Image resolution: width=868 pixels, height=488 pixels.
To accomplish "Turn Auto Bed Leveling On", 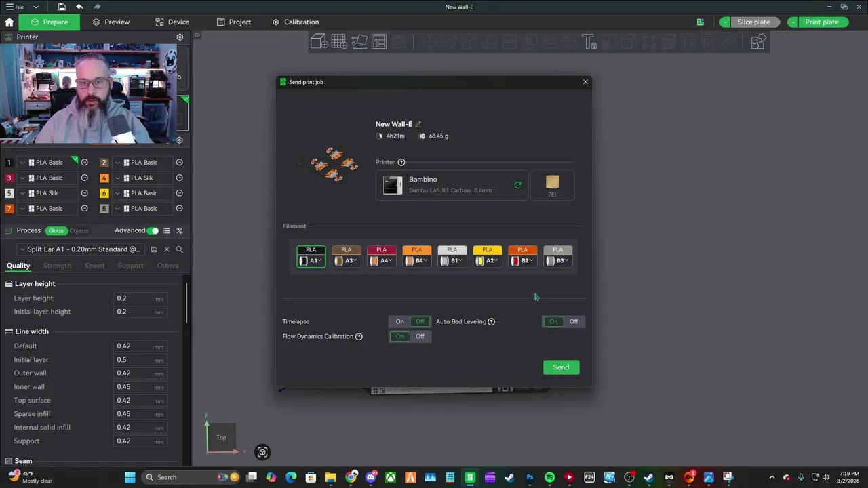I will click(554, 321).
